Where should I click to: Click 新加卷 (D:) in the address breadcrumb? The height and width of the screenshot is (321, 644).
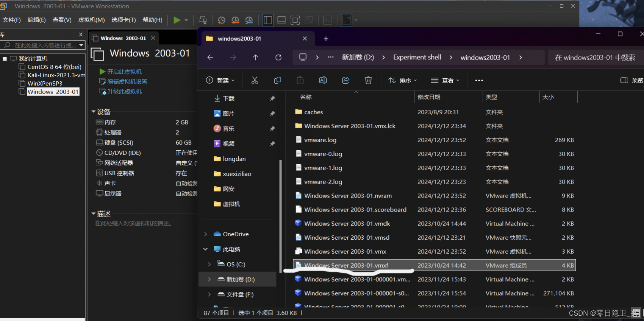pyautogui.click(x=358, y=58)
